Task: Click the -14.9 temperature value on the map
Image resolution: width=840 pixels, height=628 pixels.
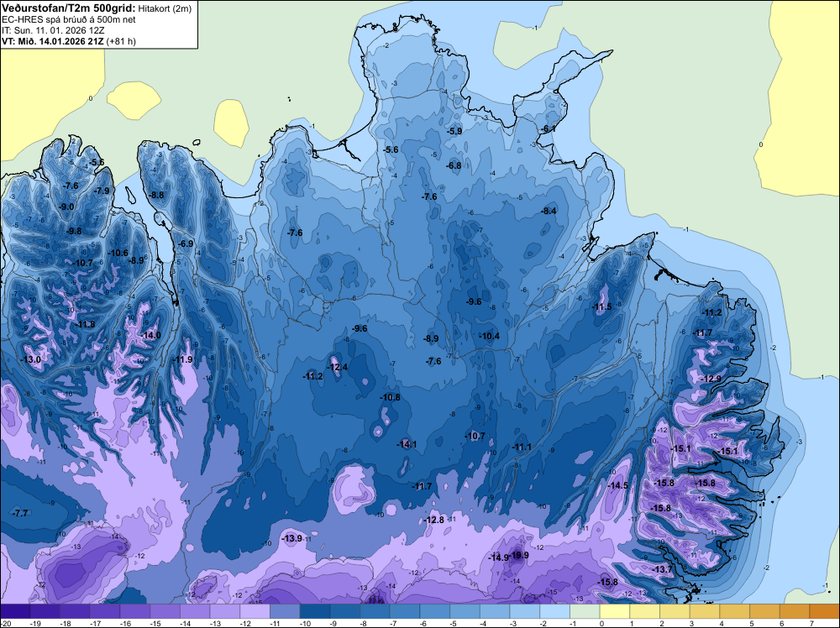Action: pos(498,557)
